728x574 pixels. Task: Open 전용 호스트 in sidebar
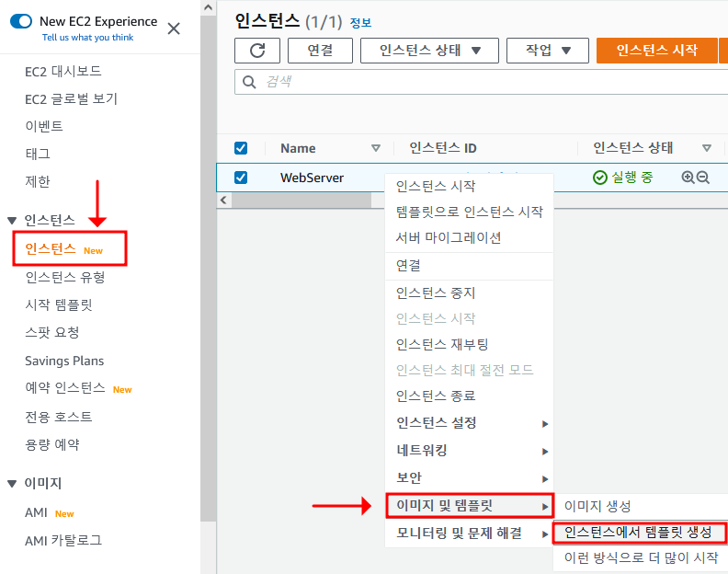coord(59,417)
